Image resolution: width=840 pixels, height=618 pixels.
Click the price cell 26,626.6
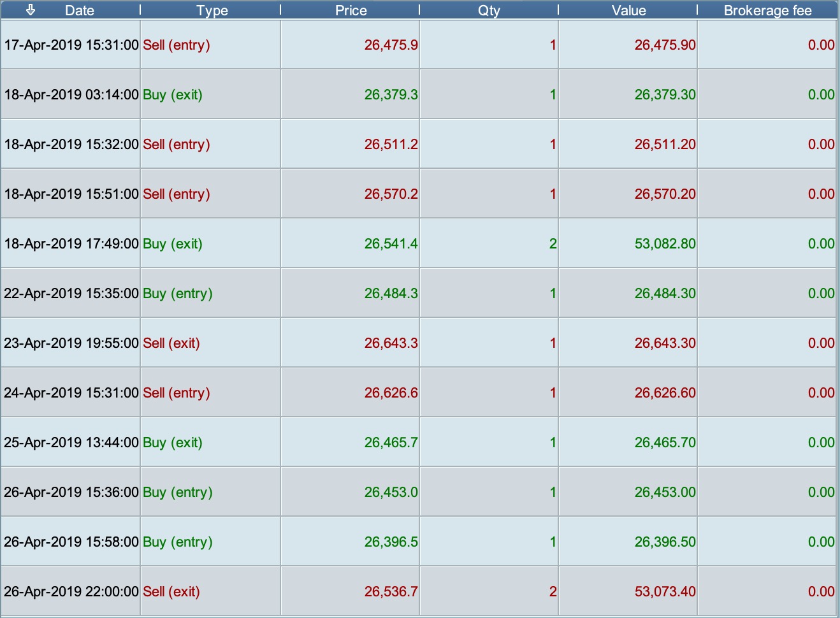point(391,393)
